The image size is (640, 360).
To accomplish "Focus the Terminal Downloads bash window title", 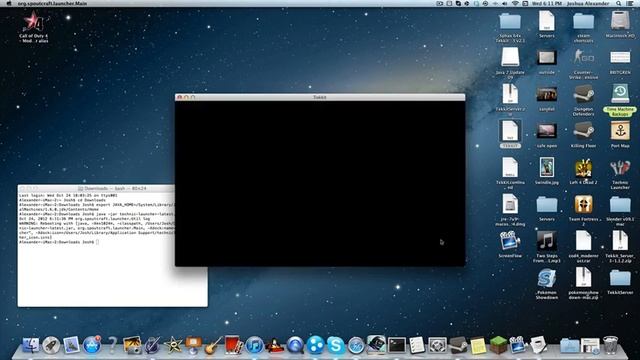I will coord(115,189).
